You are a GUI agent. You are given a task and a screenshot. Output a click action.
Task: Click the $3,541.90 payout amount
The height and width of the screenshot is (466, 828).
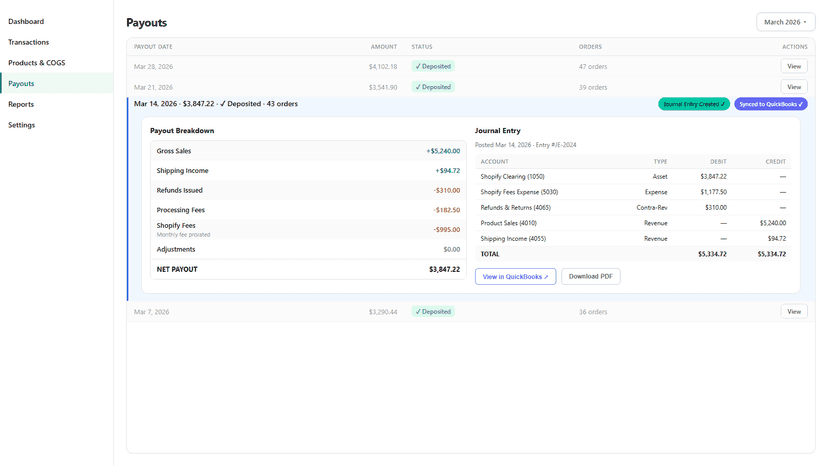point(383,87)
